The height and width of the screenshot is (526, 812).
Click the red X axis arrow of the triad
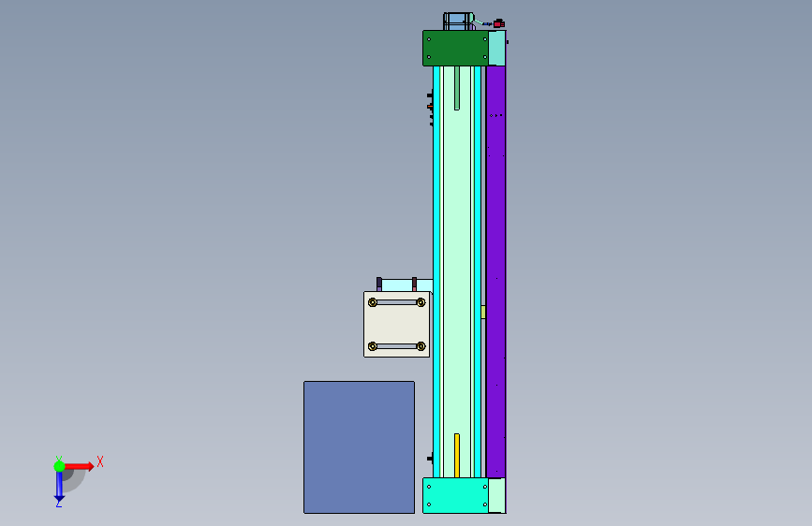point(80,466)
